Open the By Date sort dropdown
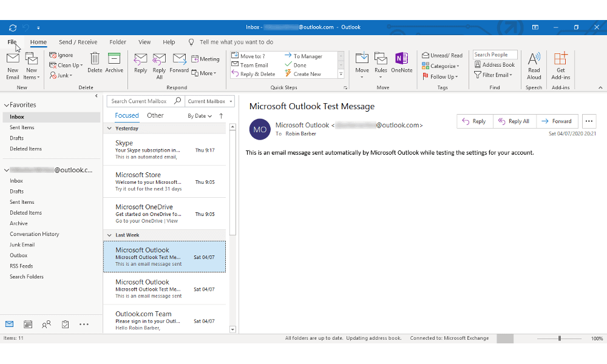 (200, 116)
